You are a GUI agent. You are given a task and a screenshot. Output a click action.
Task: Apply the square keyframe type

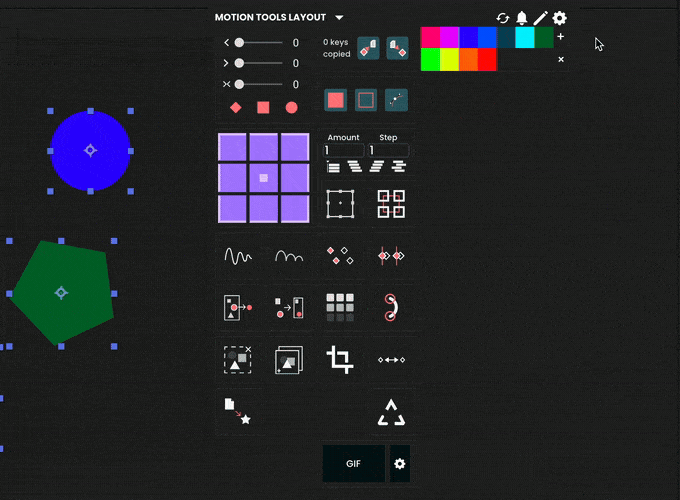(263, 108)
